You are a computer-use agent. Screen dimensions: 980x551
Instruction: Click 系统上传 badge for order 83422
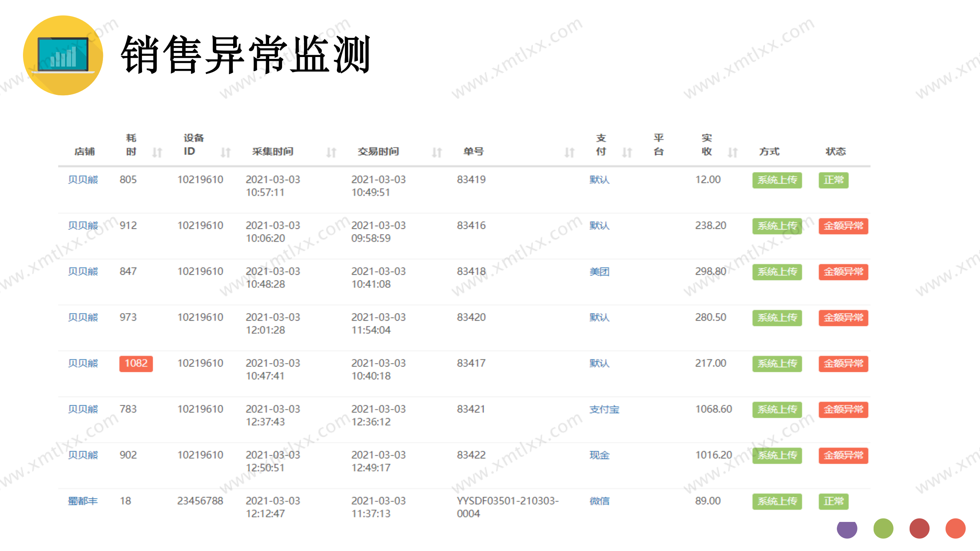777,456
